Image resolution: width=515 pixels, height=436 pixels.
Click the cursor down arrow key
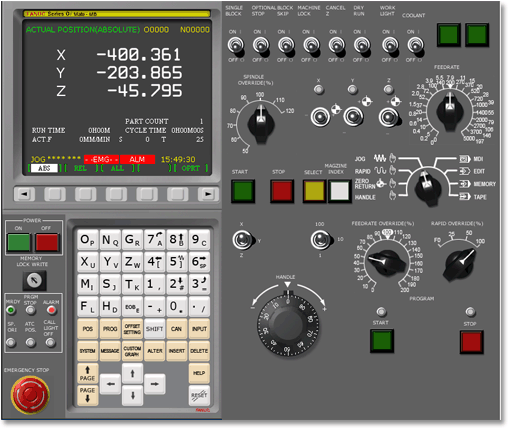point(132,396)
